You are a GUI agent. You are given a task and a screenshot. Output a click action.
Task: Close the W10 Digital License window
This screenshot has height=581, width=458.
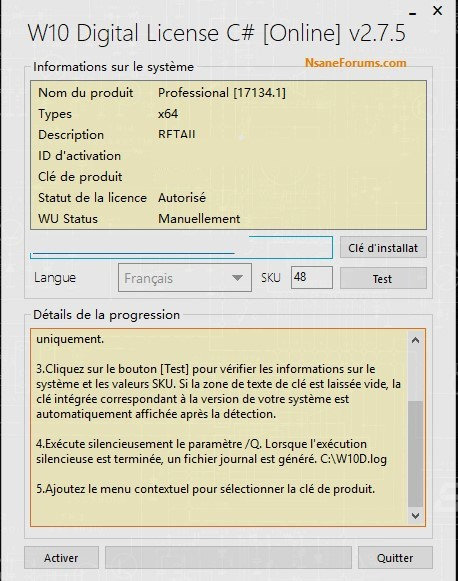click(x=438, y=11)
